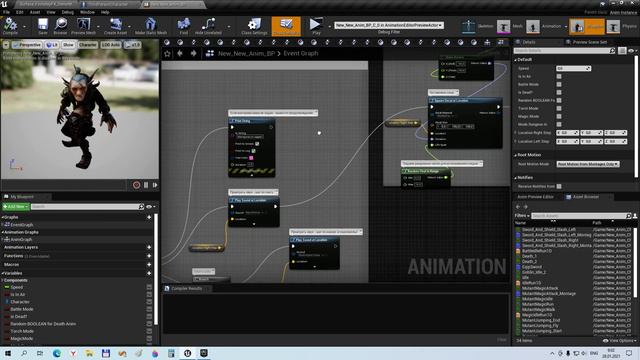
Task: Toggle the Is In Air checkbox
Action: pyautogui.click(x=559, y=76)
